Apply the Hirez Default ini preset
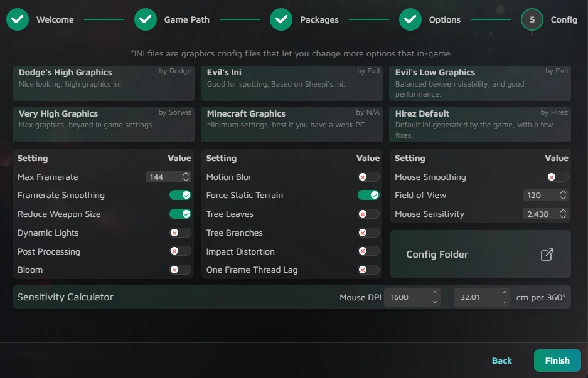The height and width of the screenshot is (378, 588). (x=479, y=123)
